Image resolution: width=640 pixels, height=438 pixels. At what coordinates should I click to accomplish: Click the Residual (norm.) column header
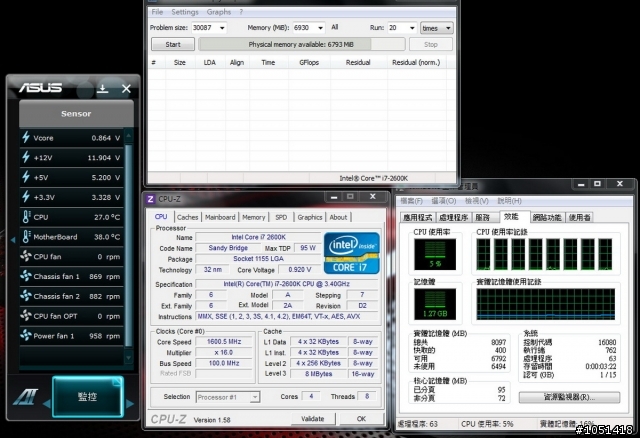416,62
